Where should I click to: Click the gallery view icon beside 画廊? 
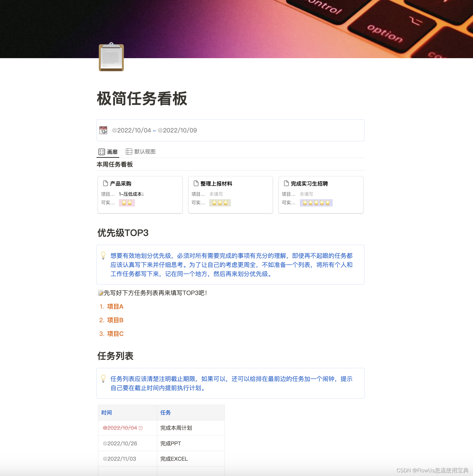pos(102,152)
